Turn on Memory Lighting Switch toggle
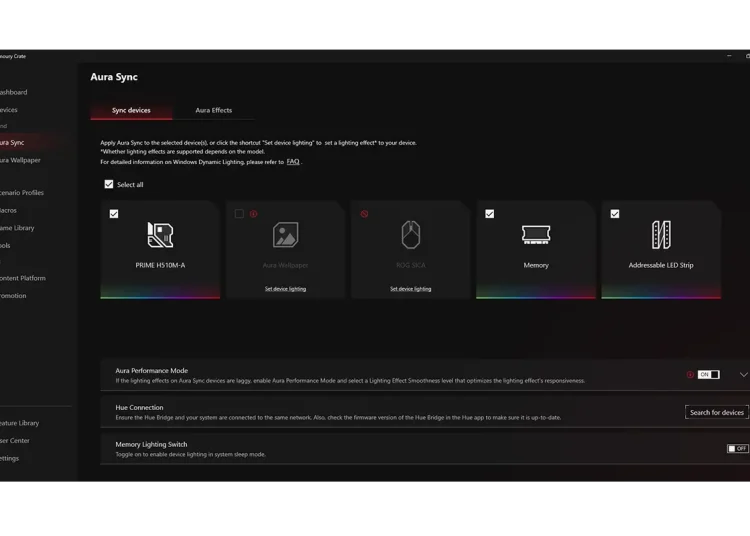The image size is (750, 536). (738, 448)
